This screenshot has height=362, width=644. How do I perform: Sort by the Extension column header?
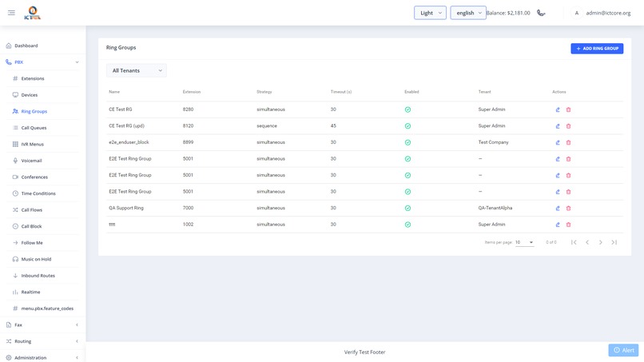192,92
